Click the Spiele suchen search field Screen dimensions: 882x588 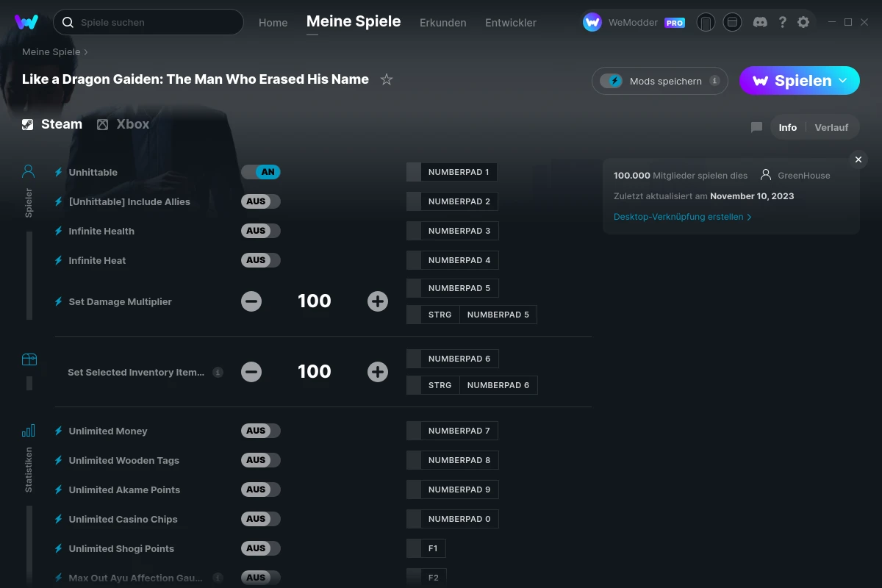[148, 22]
